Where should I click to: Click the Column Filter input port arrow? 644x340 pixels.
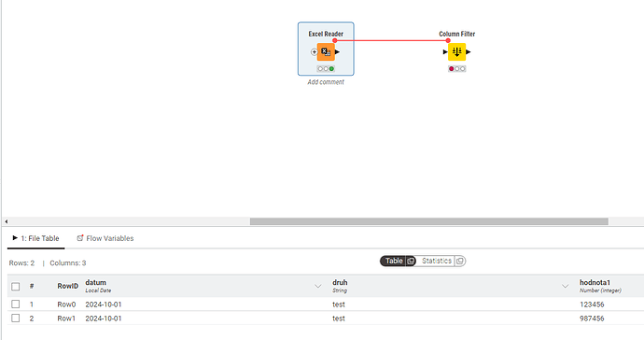[445, 51]
